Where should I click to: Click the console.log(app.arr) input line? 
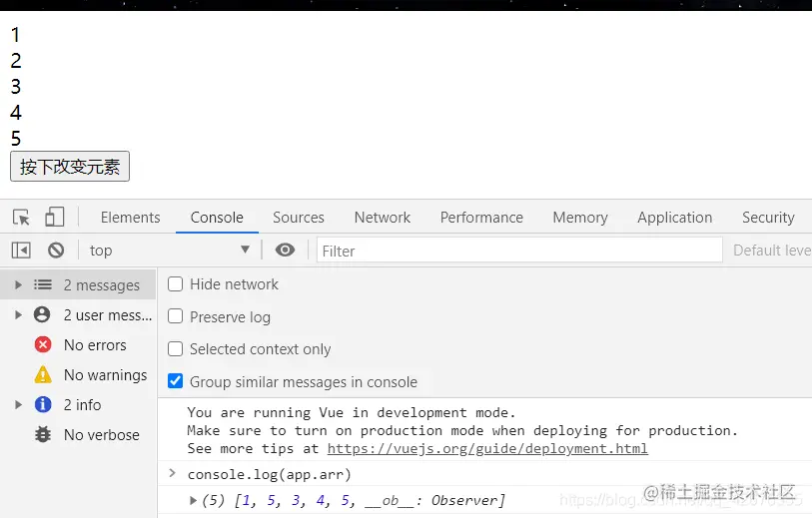tap(270, 474)
